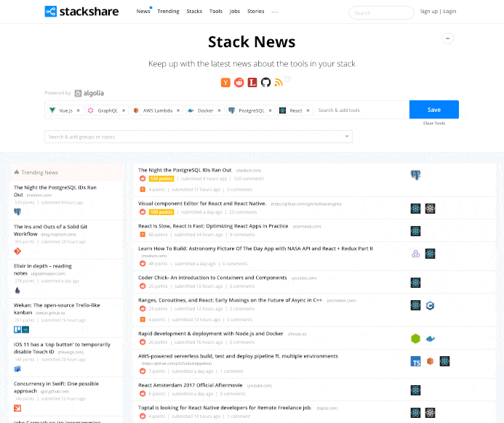Expand the groups or topics dropdown arrow
The height and width of the screenshot is (423, 504).
click(x=347, y=137)
